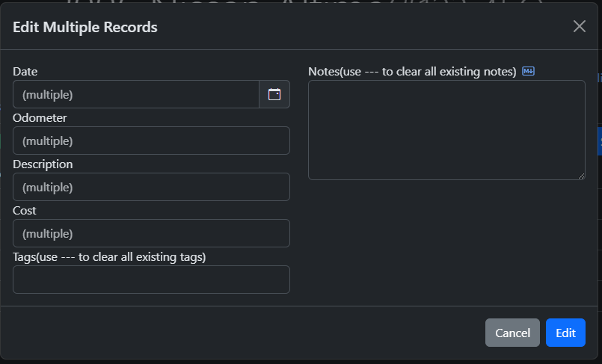Focus the Tags input box
Screen dimensions: 602x364
pyautogui.click(x=151, y=280)
